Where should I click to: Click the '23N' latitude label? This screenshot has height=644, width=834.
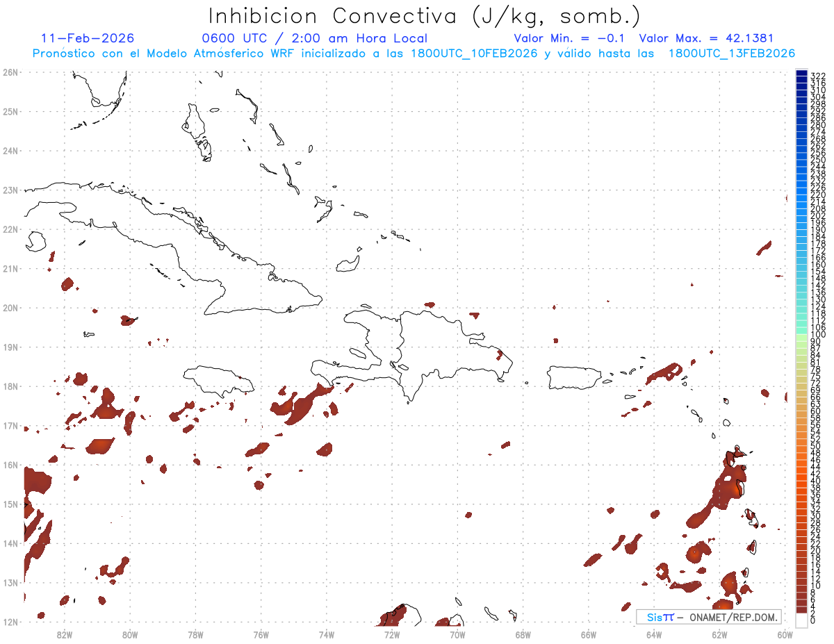click(x=10, y=190)
